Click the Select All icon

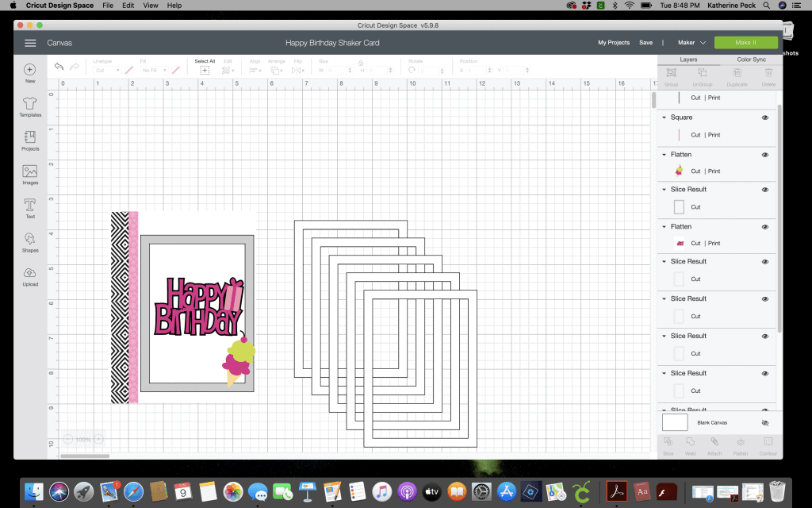coord(205,70)
